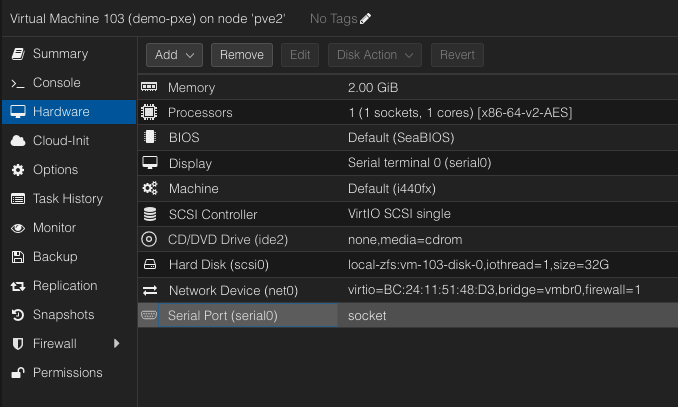This screenshot has height=407, width=678.
Task: Click the pencil icon to edit tags
Action: [365, 19]
